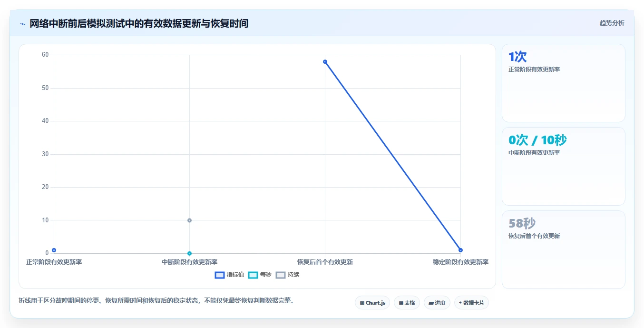The image size is (644, 328).
Task: Click the 趋势分析 label in the header
Action: (612, 23)
